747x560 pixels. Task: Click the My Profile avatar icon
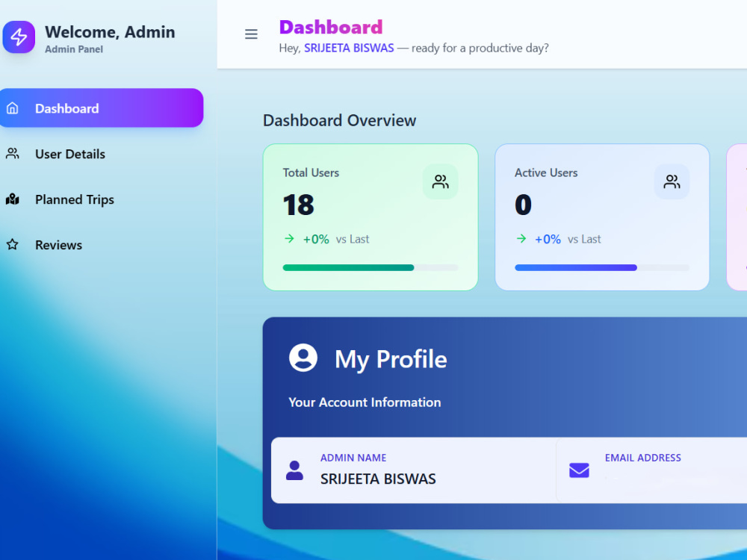[x=303, y=358]
